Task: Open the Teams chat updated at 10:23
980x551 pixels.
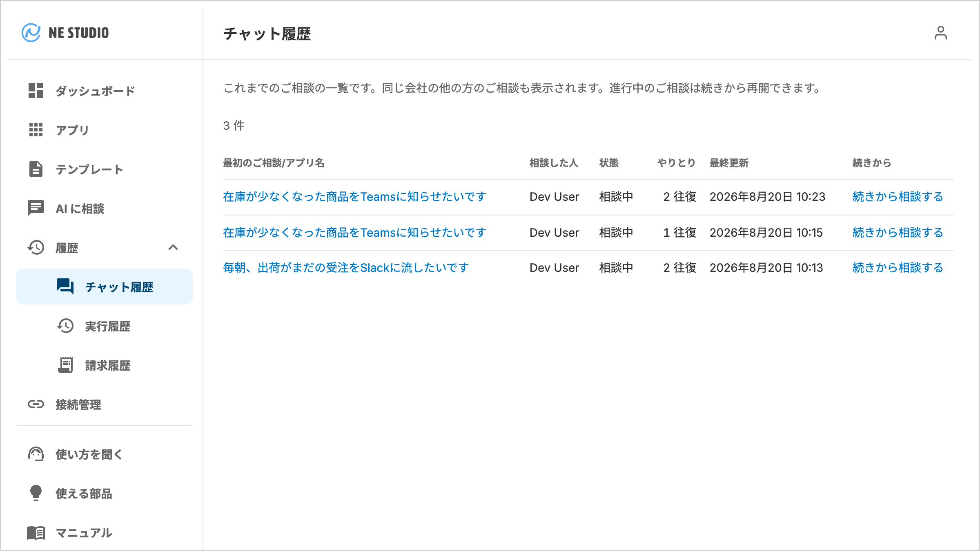Action: pos(354,197)
